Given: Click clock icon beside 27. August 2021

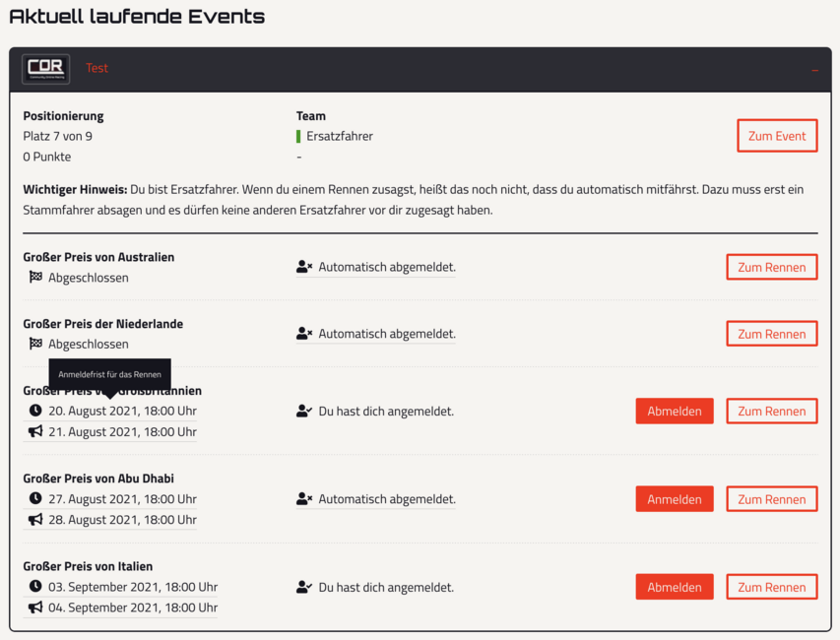Looking at the screenshot, I should point(35,499).
